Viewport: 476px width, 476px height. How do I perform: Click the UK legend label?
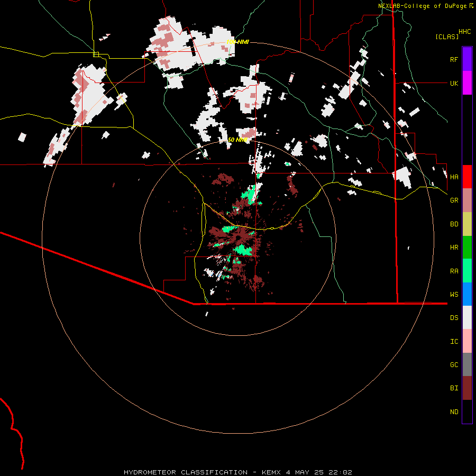(x=454, y=83)
